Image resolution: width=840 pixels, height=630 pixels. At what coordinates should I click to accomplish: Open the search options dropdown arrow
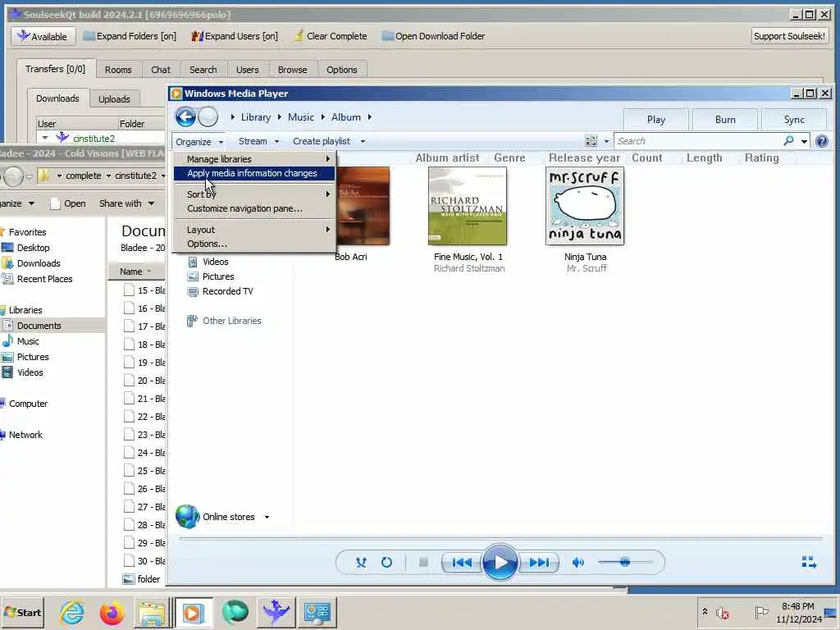(x=804, y=141)
